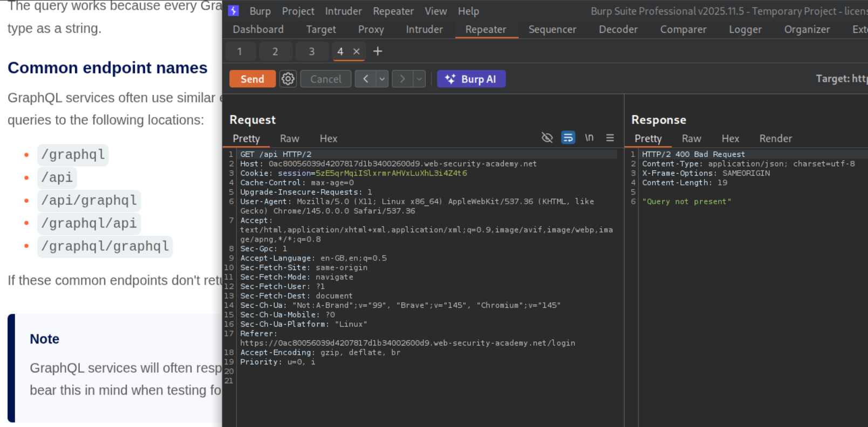
Task: Open the request editor options menu
Action: pos(610,138)
